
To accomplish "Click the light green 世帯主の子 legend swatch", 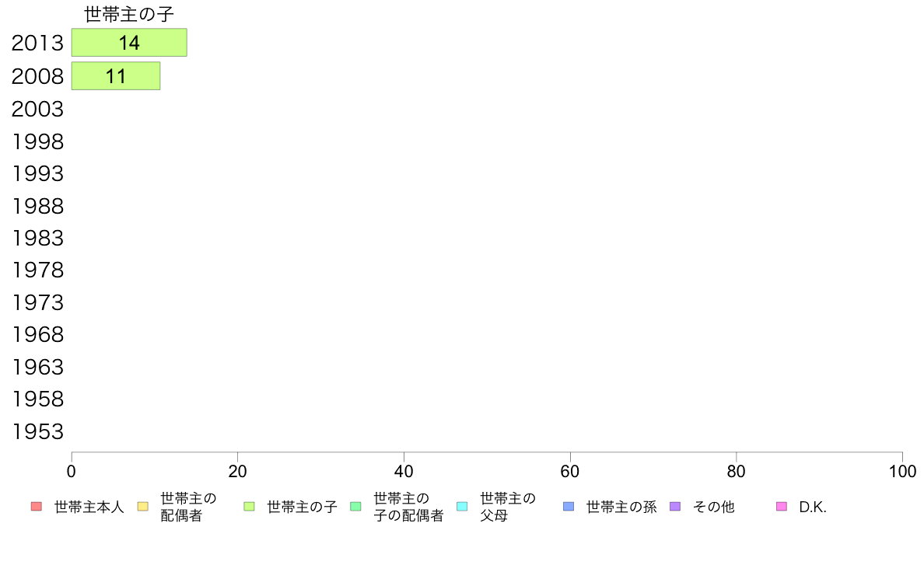I will point(249,507).
